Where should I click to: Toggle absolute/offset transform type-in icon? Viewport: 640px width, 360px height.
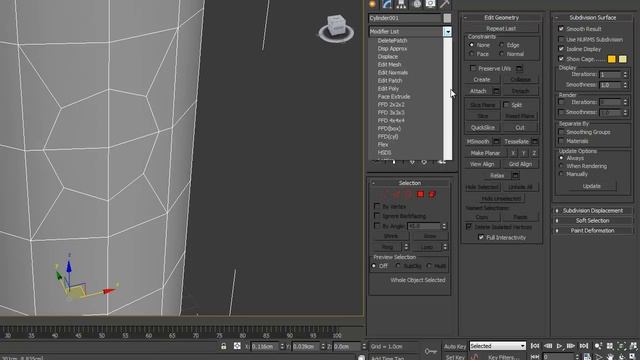tap(237, 346)
